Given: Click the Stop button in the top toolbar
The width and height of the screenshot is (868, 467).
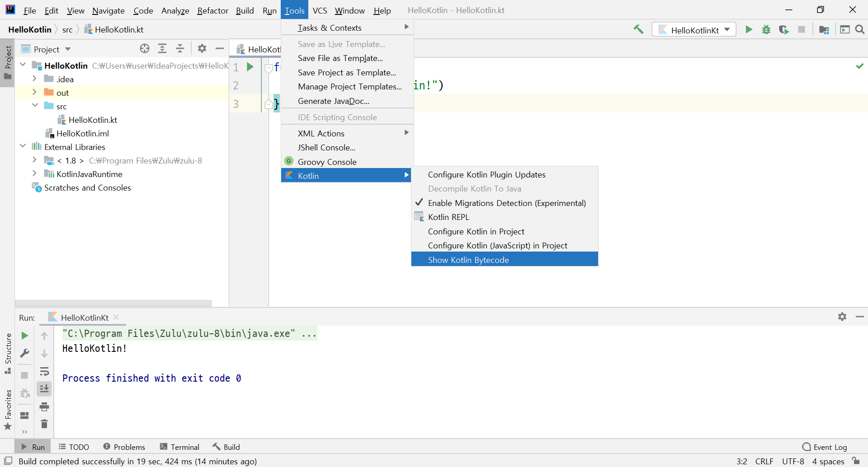Looking at the screenshot, I should click(802, 30).
